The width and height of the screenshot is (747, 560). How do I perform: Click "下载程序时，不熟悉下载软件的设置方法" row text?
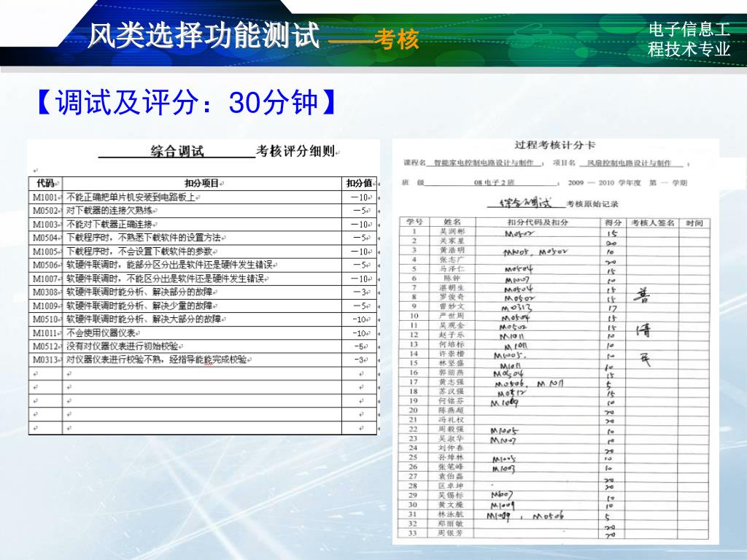click(144, 238)
